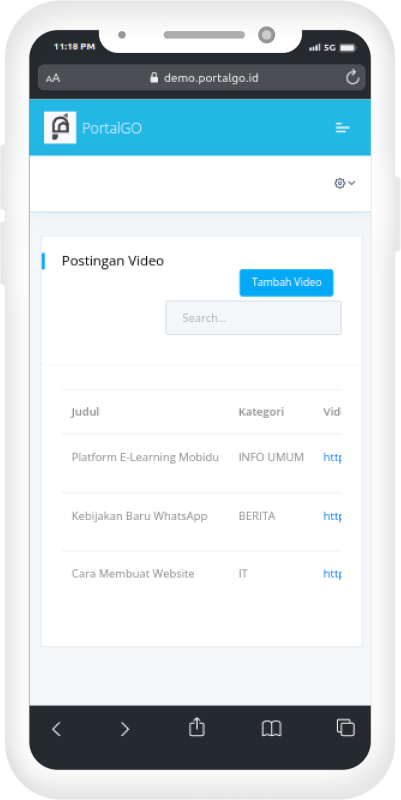Tap the AA text size control
The image size is (401, 800).
coord(53,78)
